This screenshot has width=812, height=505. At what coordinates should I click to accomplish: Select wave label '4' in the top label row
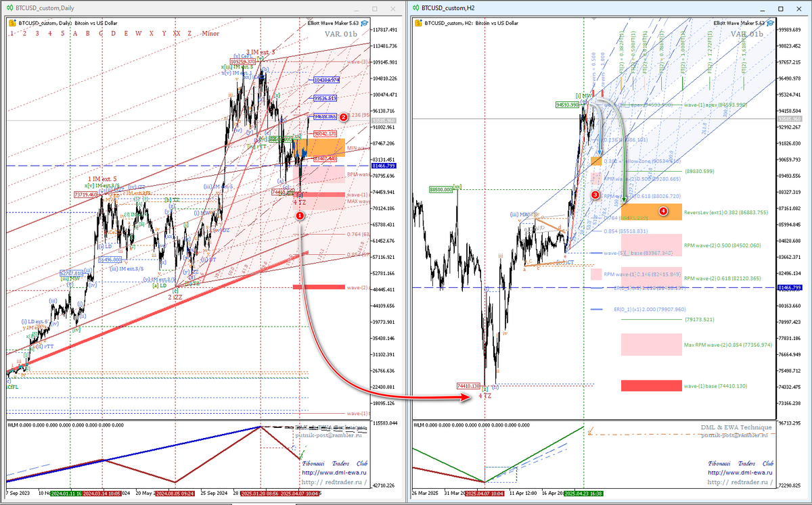pyautogui.click(x=49, y=33)
